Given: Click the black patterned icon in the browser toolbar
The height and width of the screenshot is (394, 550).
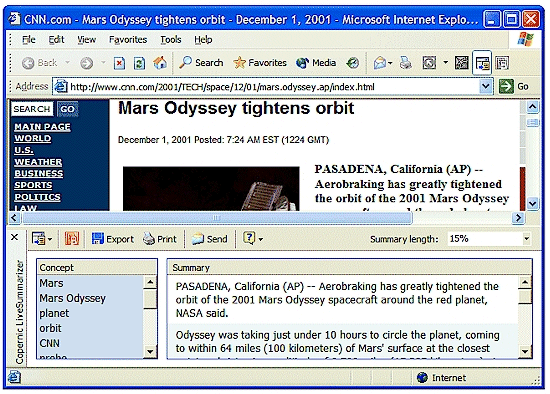Looking at the screenshot, I should (462, 63).
